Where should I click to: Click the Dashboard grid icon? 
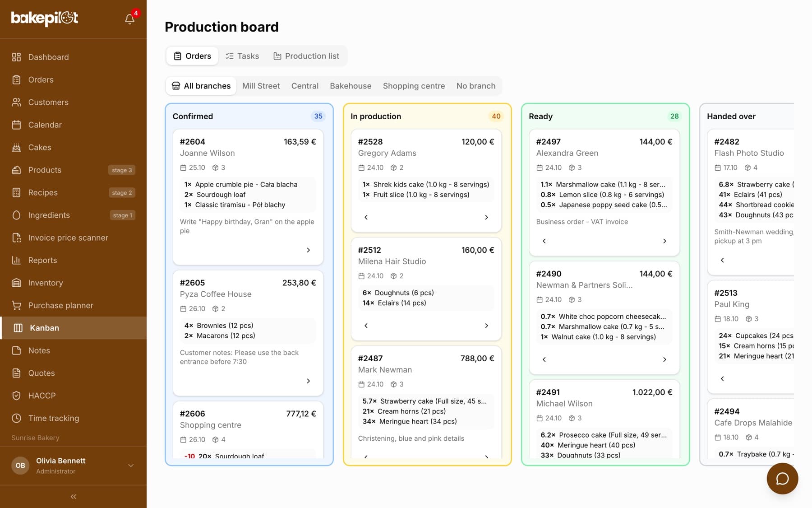[17, 57]
